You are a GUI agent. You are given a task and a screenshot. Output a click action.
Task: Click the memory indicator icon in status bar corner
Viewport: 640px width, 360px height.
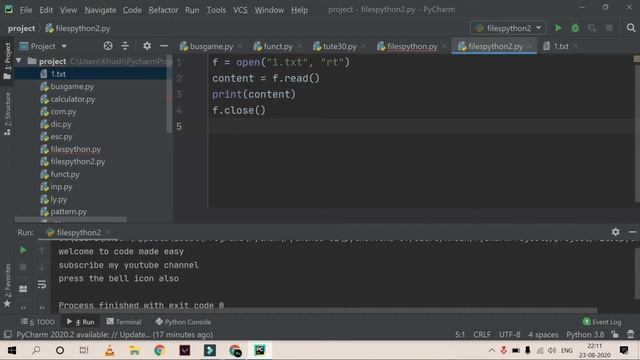click(x=631, y=334)
